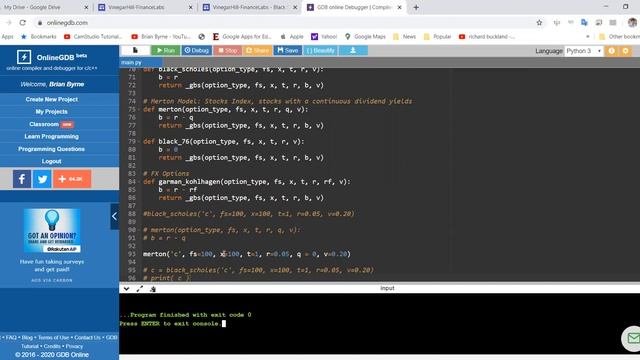
Task: Open the Privacy footer link
Action: click(74, 346)
